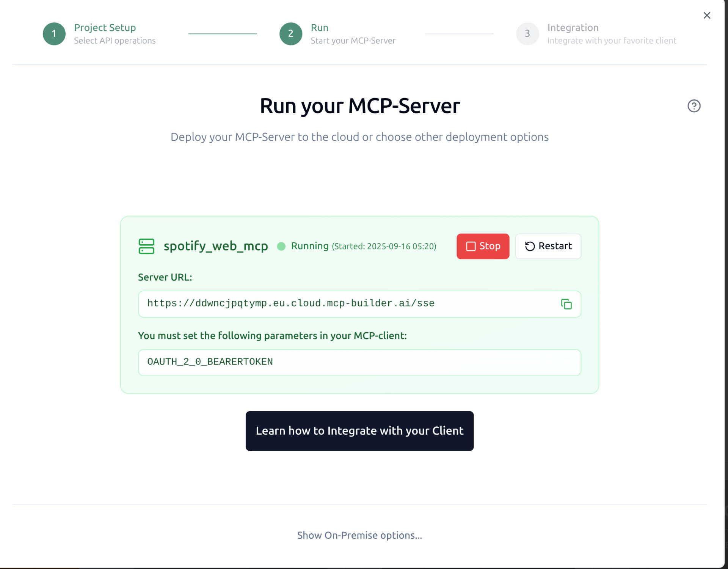Click the Run step label
Screen dimensions: 728x569
320,27
